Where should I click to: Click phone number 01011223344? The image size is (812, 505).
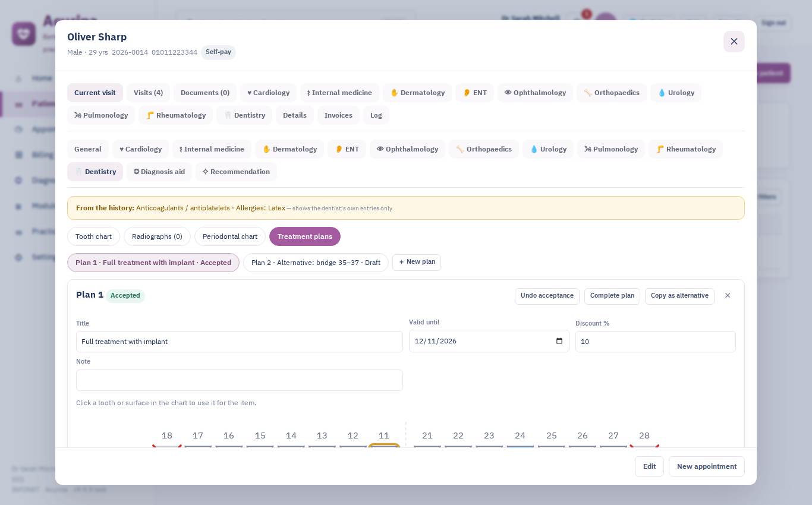pyautogui.click(x=174, y=52)
